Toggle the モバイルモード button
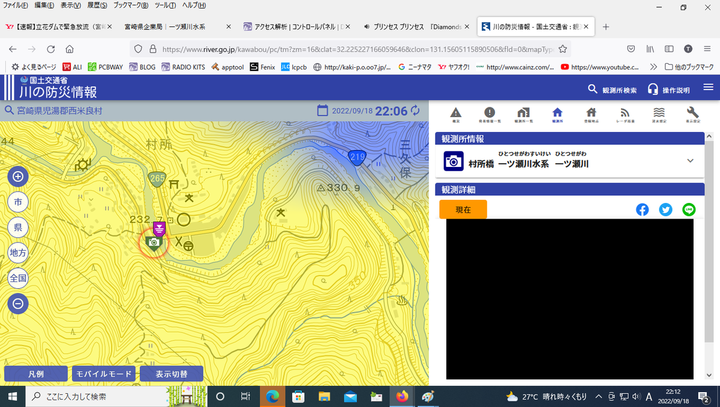The image size is (720, 407). pyautogui.click(x=104, y=373)
